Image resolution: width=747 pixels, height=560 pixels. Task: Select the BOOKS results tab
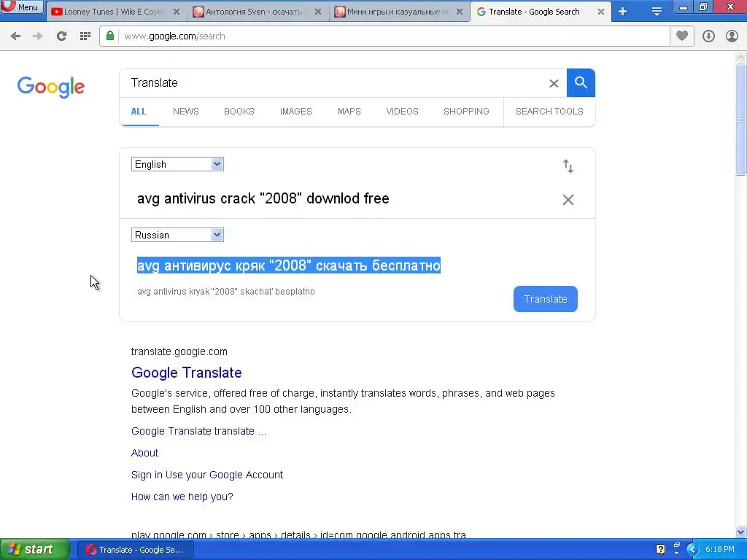point(239,112)
